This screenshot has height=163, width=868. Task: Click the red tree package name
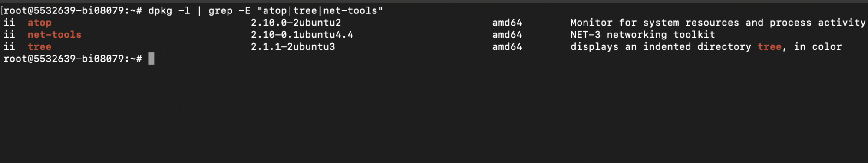click(x=40, y=47)
